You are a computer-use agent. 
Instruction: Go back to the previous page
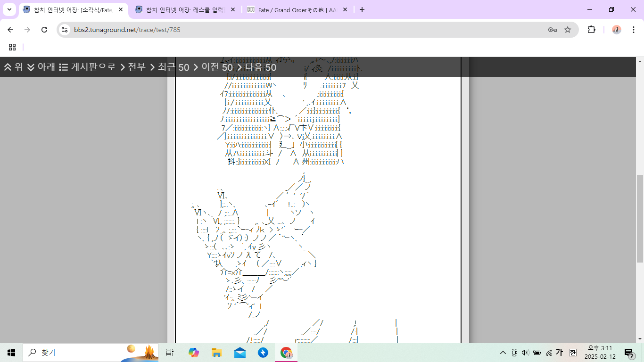point(10,30)
